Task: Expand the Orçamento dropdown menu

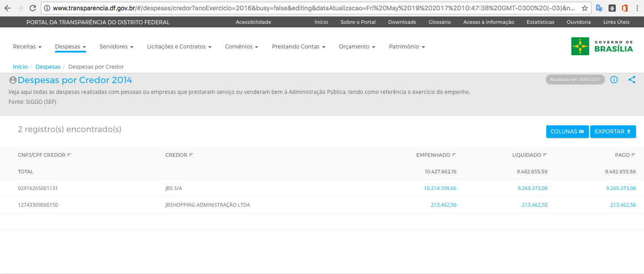Action: pos(357,47)
